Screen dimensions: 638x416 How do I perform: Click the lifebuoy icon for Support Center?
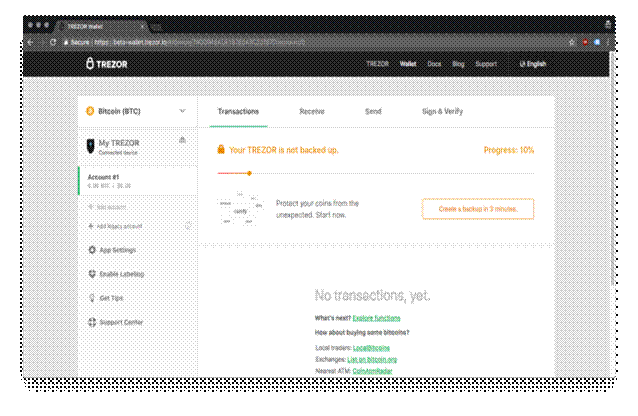[92, 322]
